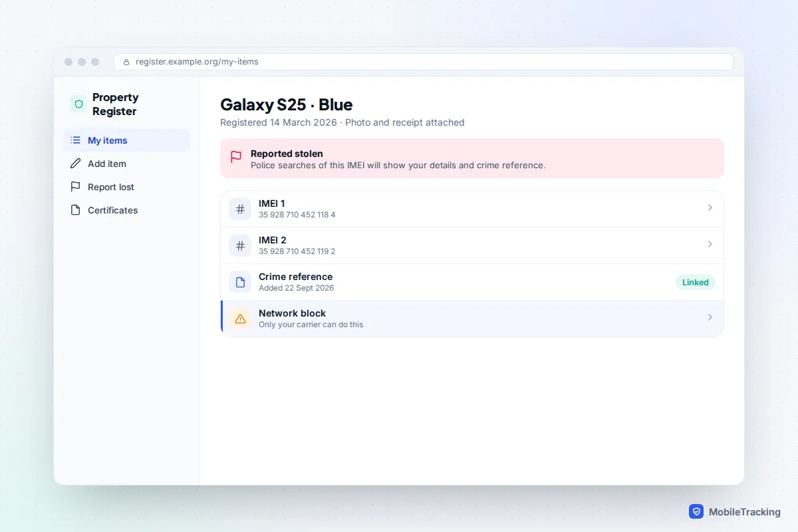Click the red close window dot
This screenshot has width=798, height=532.
pos(68,62)
